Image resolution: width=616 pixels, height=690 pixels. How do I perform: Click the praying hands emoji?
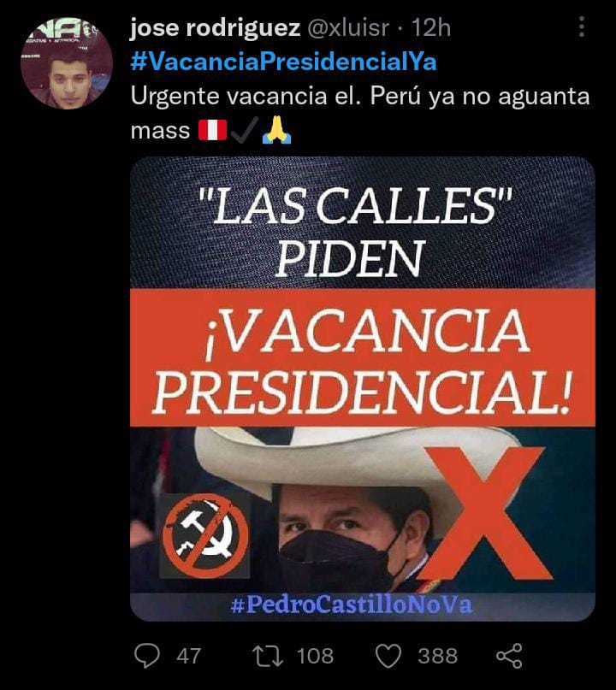click(x=276, y=131)
